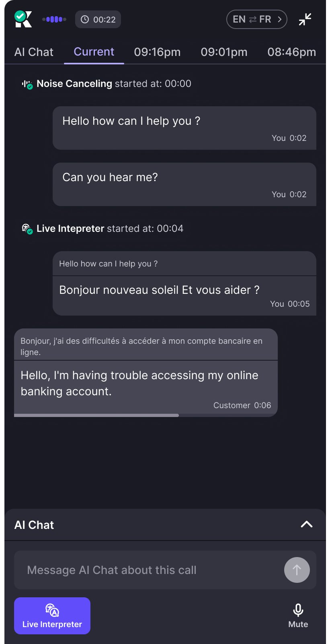Open the EN to FR language selector
The image size is (330, 644).
pyautogui.click(x=257, y=19)
